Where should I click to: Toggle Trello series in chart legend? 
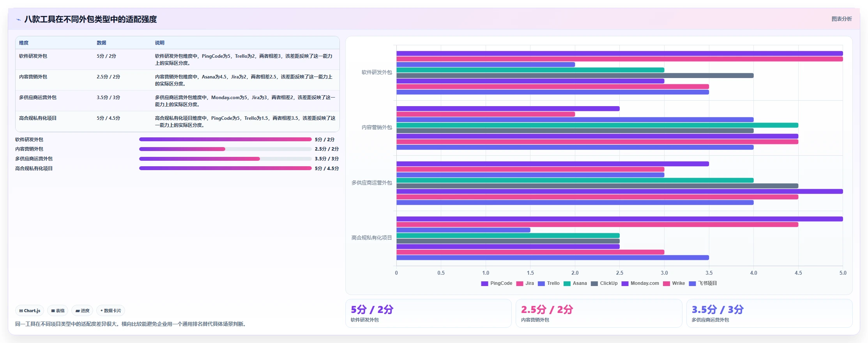click(549, 283)
